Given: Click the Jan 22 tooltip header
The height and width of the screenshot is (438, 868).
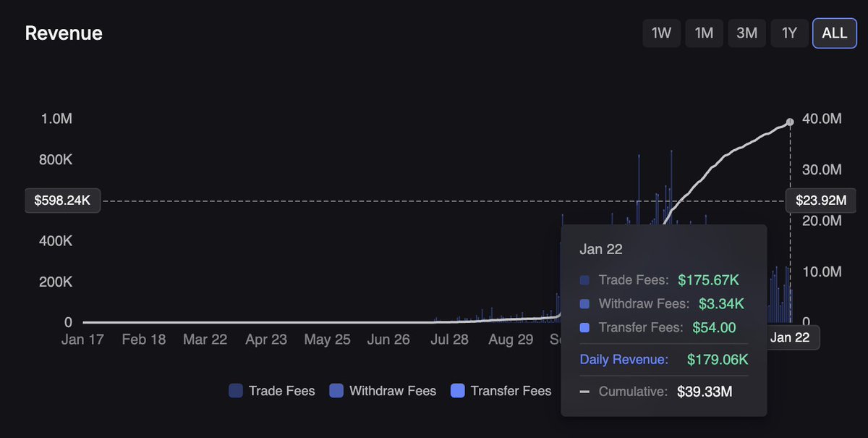Looking at the screenshot, I should click(601, 249).
